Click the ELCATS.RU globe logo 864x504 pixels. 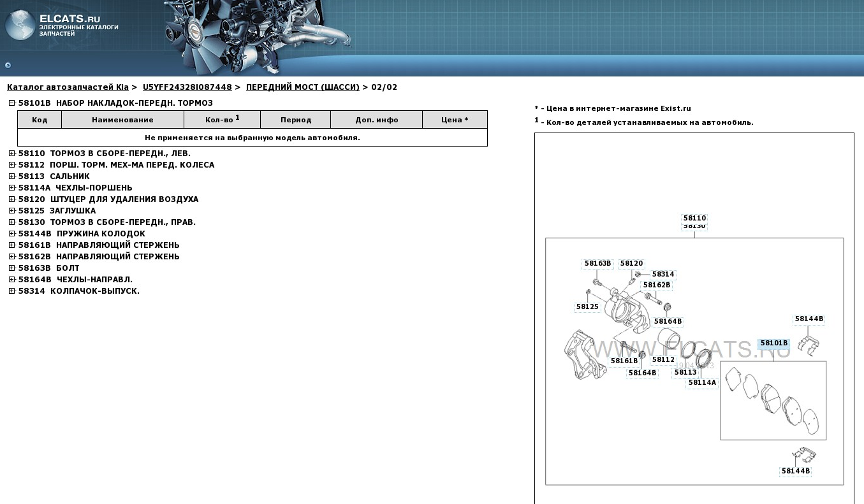point(20,25)
